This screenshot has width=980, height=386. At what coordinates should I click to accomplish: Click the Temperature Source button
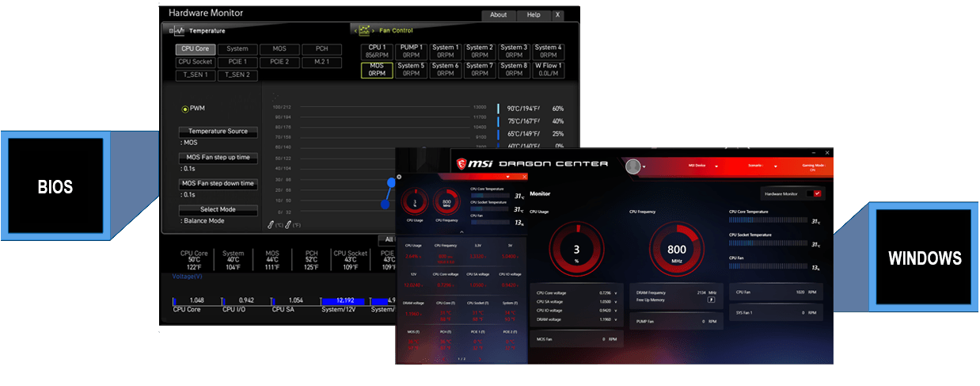[218, 132]
